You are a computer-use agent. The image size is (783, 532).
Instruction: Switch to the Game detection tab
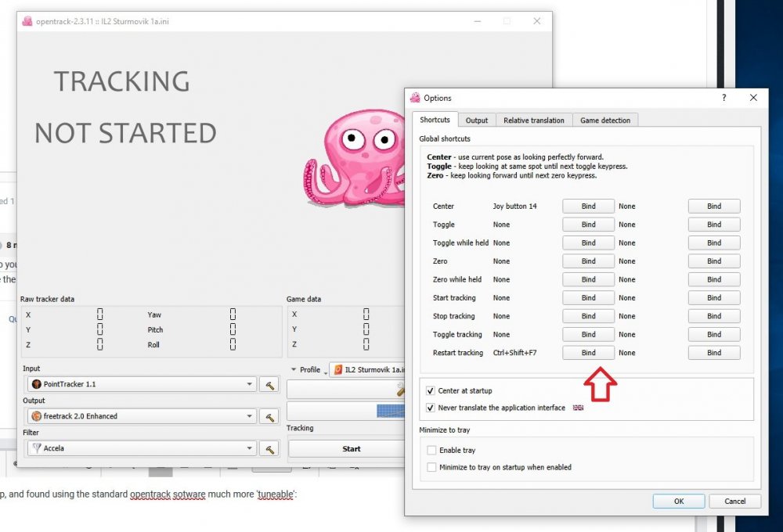point(606,120)
